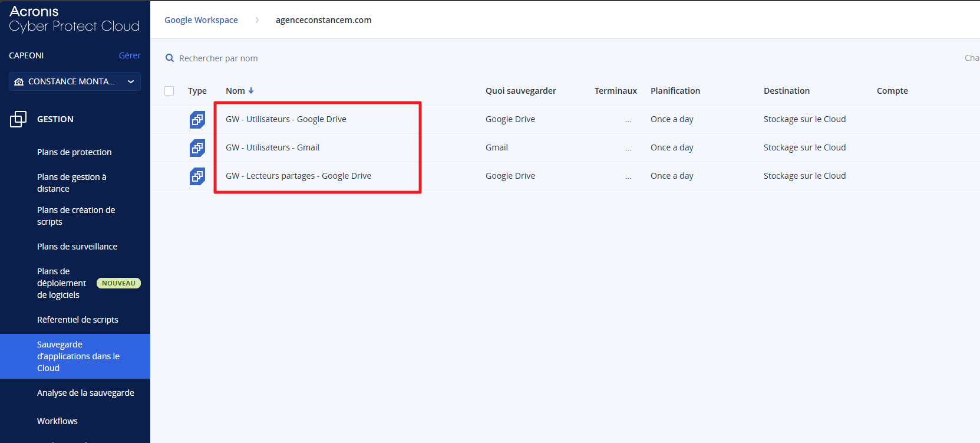
Task: Click the NOUVEAU badge in sidebar
Action: 118,283
